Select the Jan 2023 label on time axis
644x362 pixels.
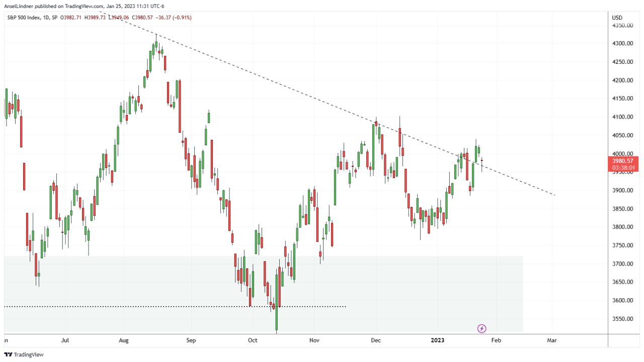click(438, 340)
